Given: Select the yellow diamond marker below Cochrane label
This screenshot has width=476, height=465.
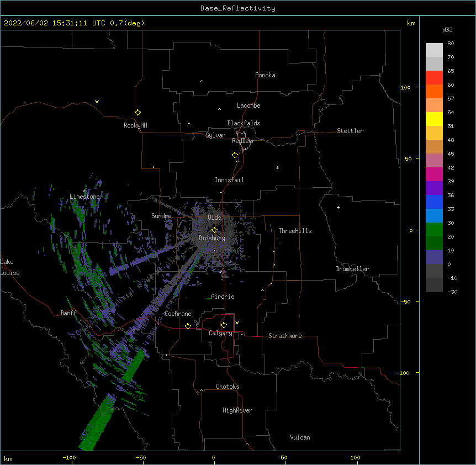Looking at the screenshot, I should click(188, 326).
